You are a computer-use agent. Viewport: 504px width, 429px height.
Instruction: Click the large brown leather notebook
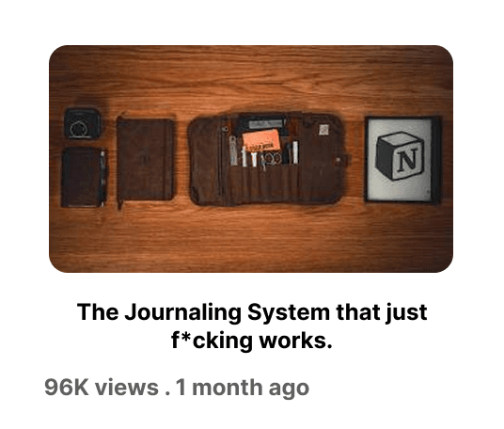146,160
